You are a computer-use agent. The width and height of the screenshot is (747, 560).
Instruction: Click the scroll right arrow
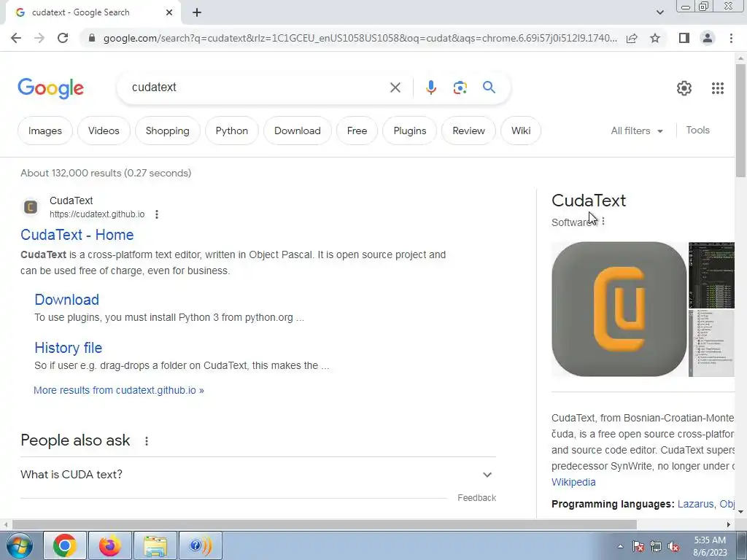pos(729,525)
